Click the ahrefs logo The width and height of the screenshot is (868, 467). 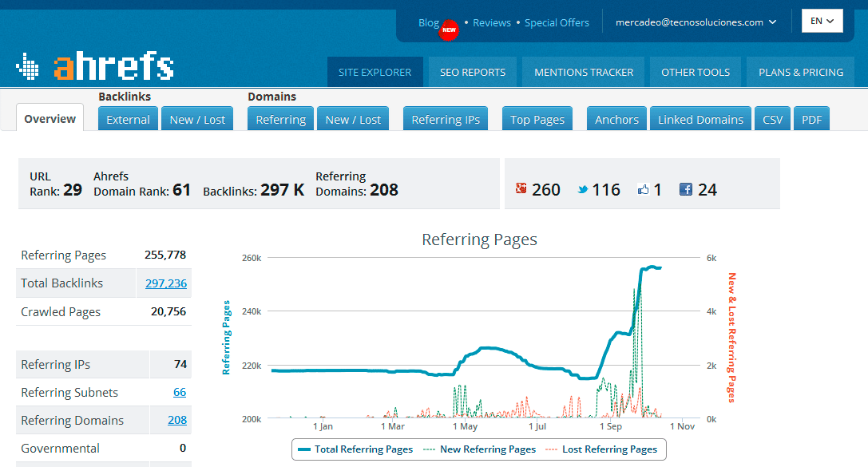point(95,66)
